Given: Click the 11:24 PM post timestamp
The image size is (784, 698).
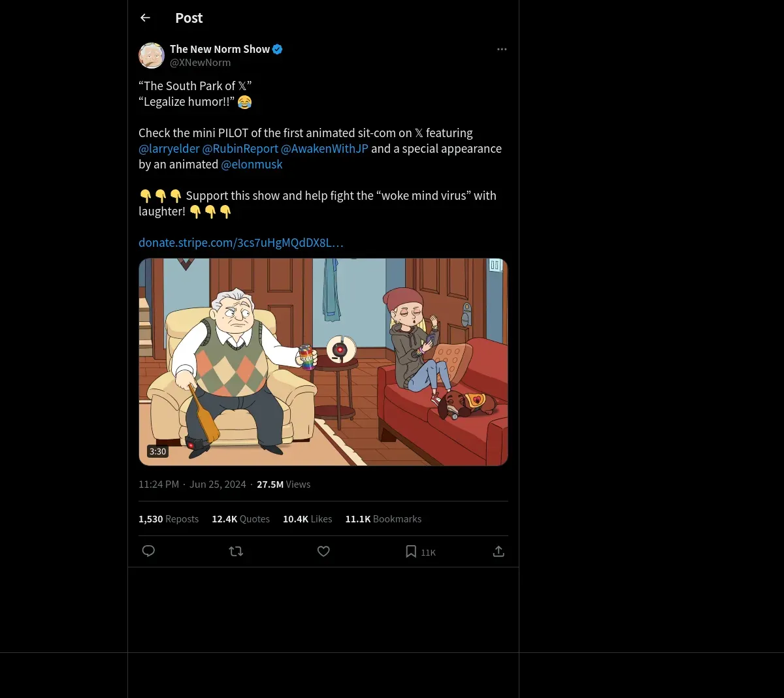Looking at the screenshot, I should click(159, 484).
